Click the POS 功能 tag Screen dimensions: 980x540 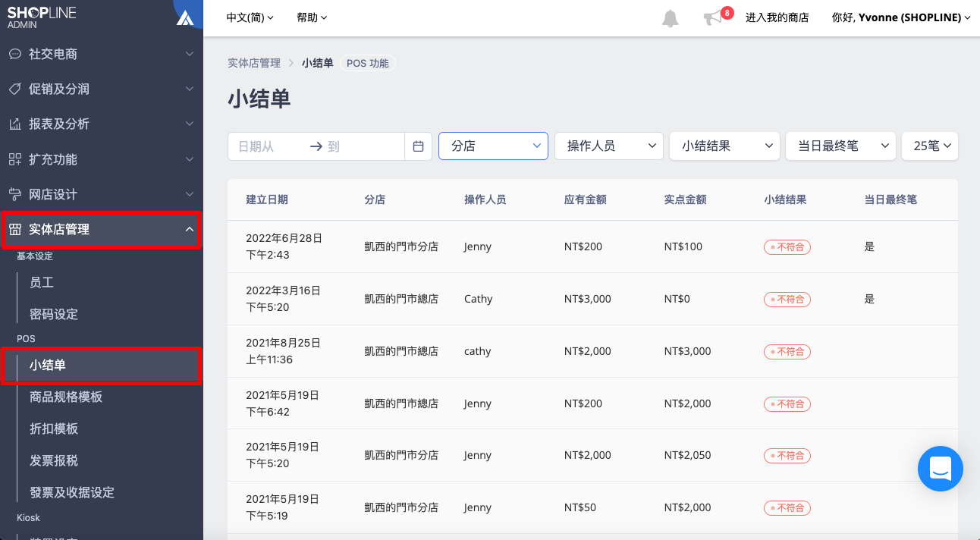point(368,63)
